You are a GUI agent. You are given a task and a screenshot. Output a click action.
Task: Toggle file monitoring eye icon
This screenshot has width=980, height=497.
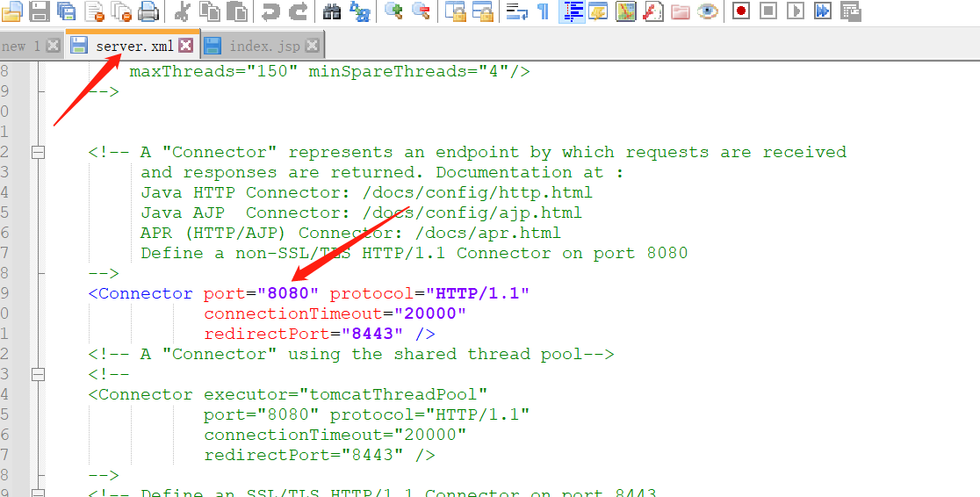(708, 11)
